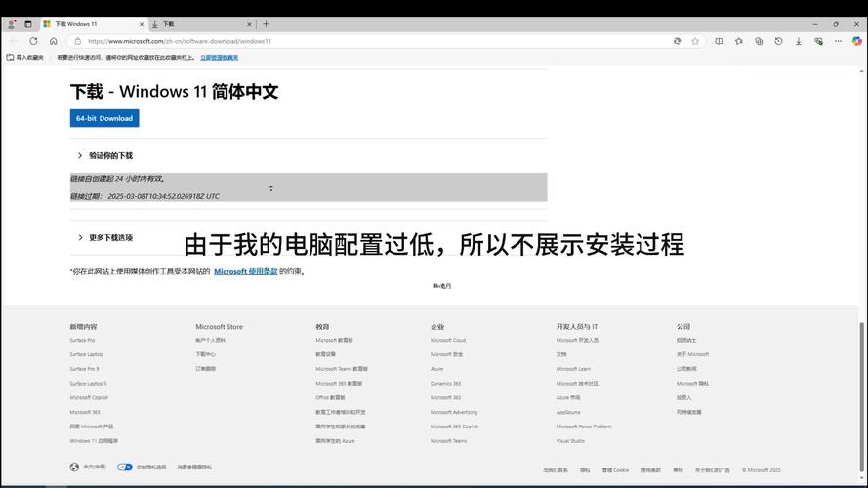Click the browser profile avatar icon
The width and height of the screenshot is (868, 488).
pyautogui.click(x=11, y=24)
